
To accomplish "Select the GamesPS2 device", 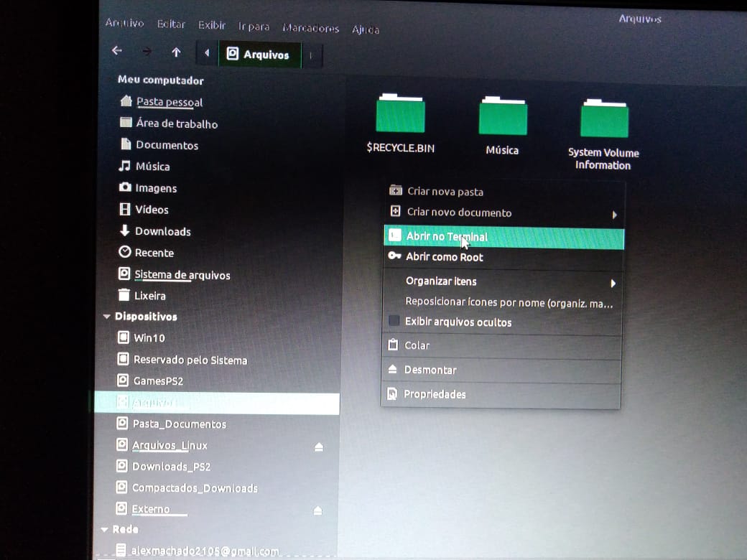I will 150,381.
